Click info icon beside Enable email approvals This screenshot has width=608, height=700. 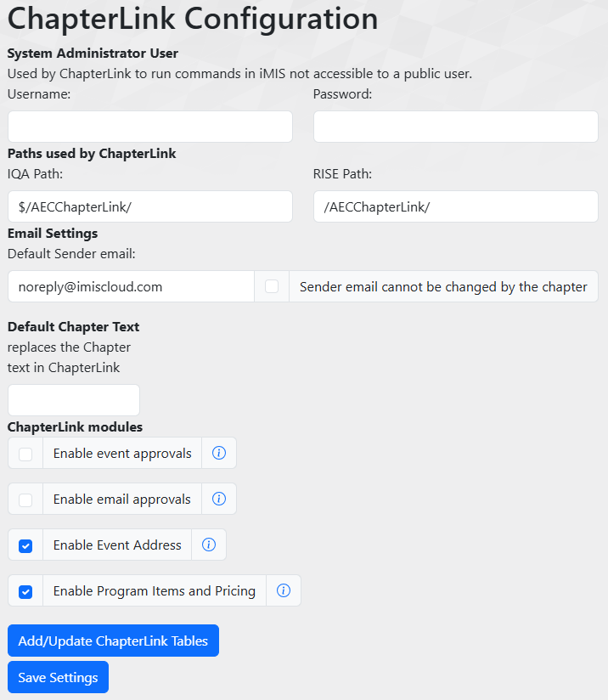pyautogui.click(x=218, y=500)
